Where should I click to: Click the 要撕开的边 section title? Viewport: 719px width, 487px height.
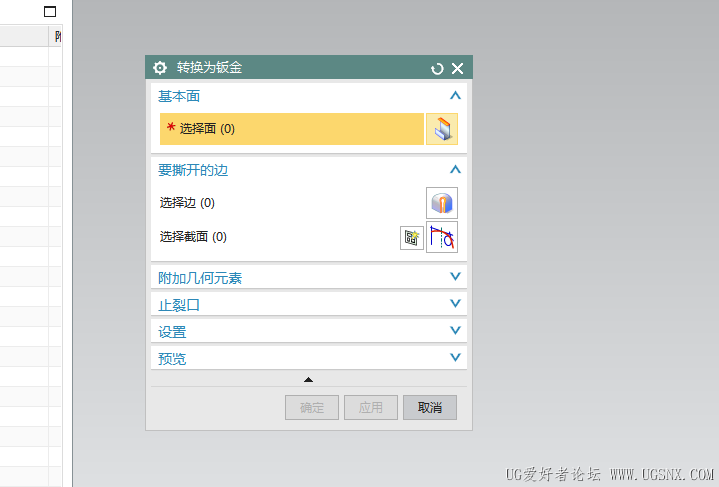coord(193,170)
